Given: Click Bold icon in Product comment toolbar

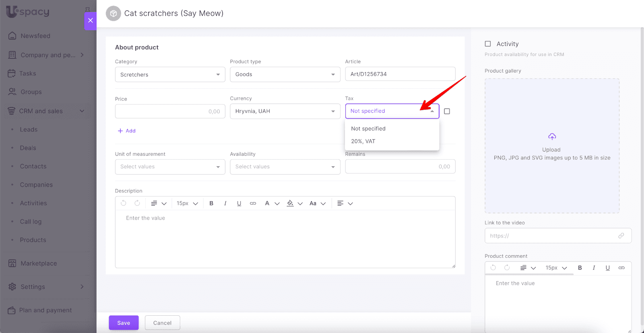Looking at the screenshot, I should click(x=580, y=268).
